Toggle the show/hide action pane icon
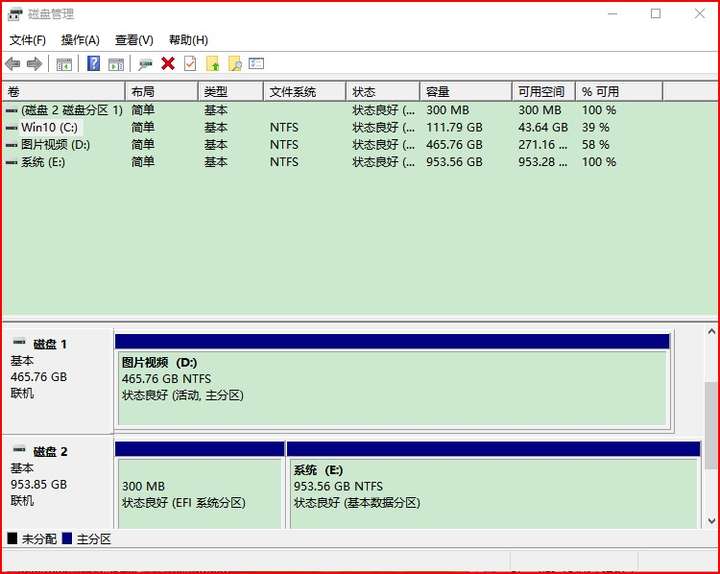 116,64
